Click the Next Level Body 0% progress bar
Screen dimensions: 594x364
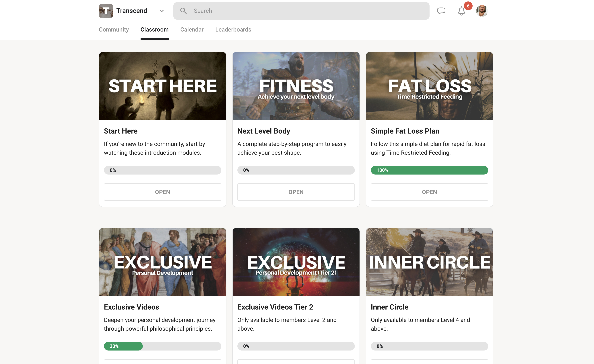296,170
